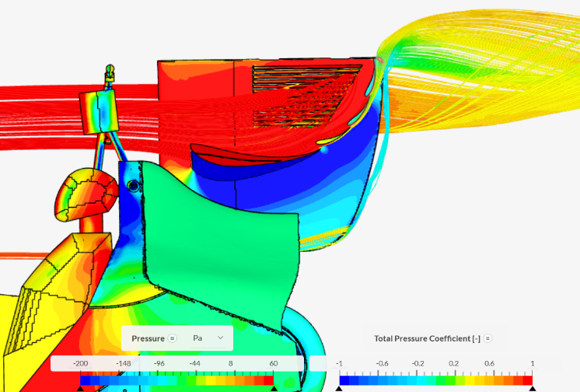Click the pressure color bar gradient
The width and height of the screenshot is (580, 392).
176,380
